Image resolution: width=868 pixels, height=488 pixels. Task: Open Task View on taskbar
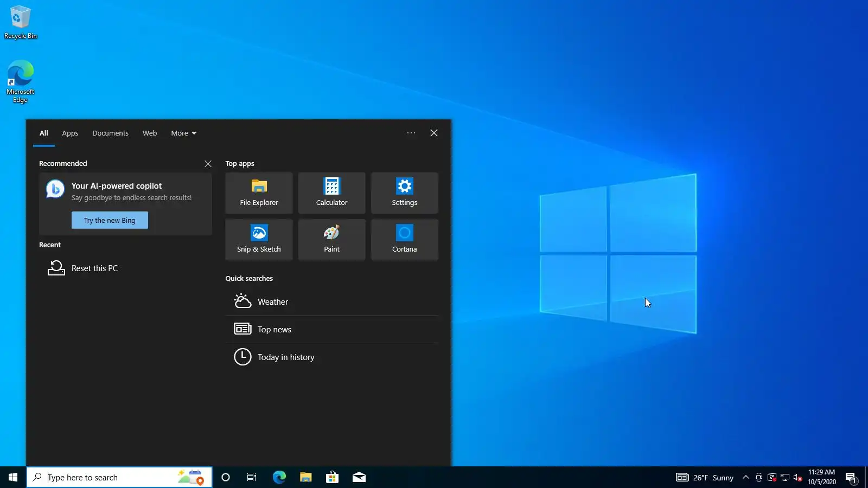tap(252, 477)
